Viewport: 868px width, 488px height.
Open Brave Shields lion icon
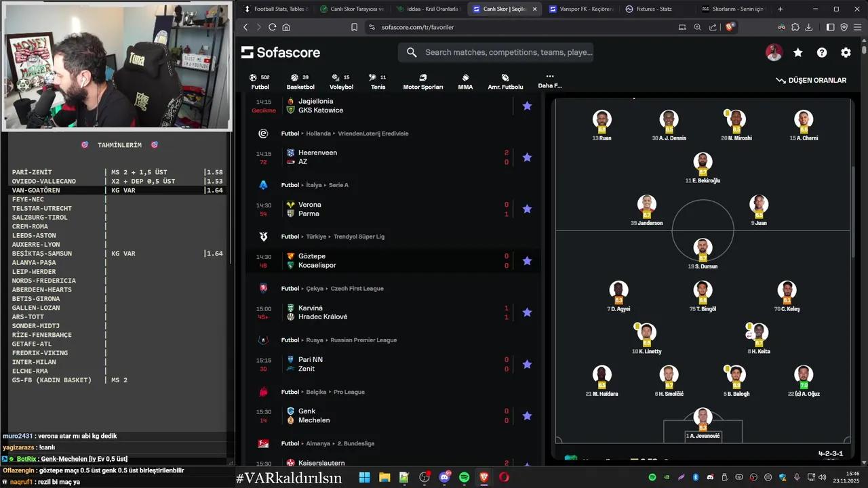point(730,27)
